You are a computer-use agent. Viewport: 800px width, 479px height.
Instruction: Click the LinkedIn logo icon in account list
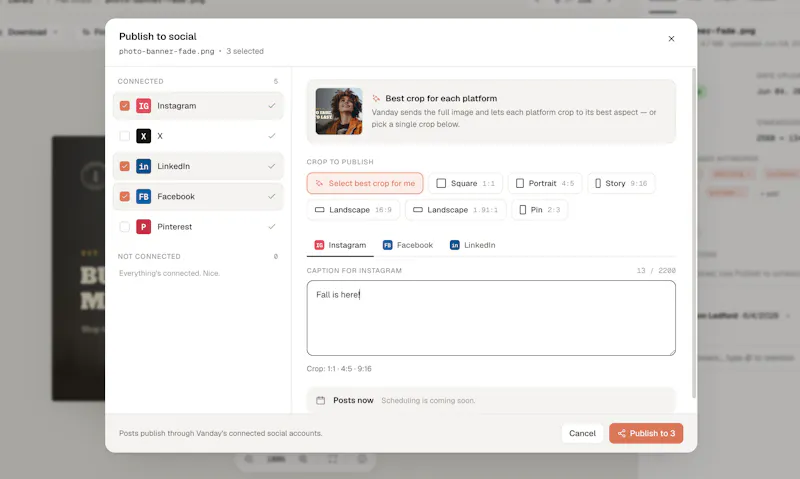pyautogui.click(x=143, y=166)
